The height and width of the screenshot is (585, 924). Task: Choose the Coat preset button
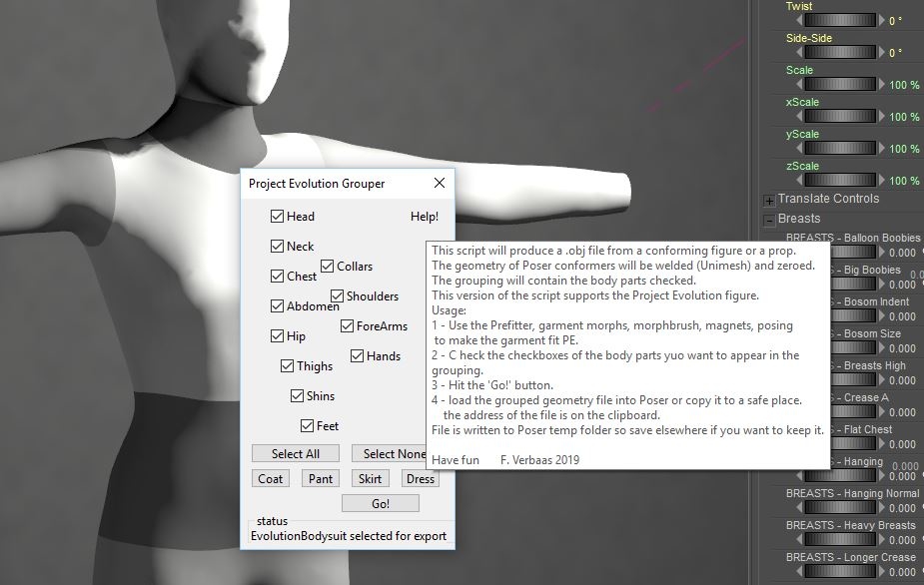271,479
